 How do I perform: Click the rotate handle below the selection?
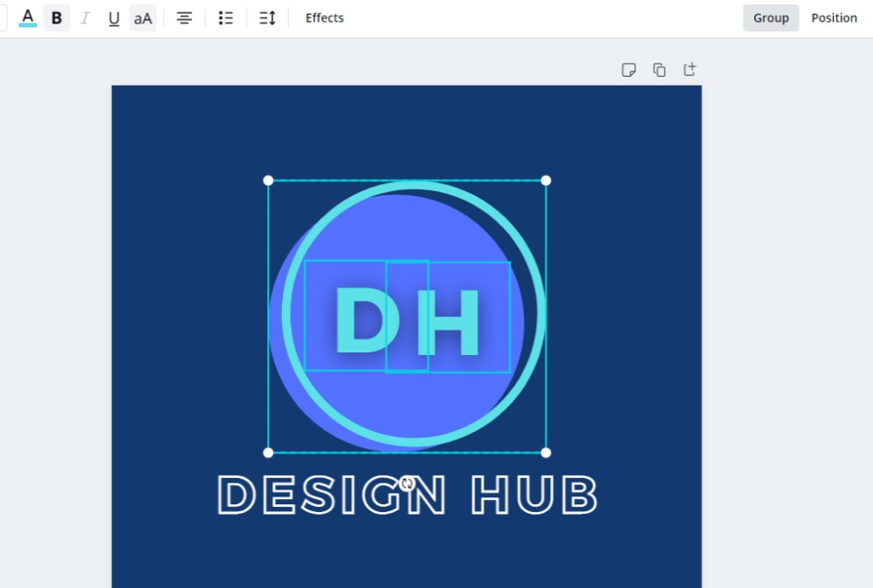click(407, 483)
